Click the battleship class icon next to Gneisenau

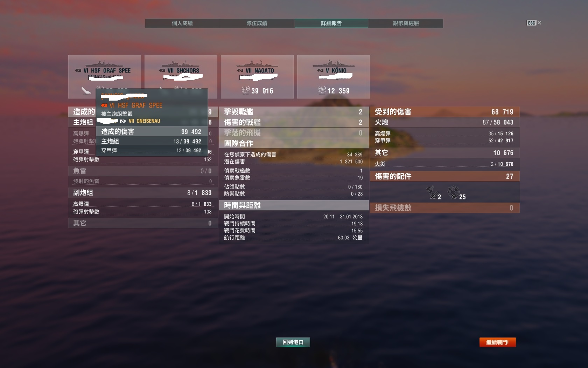(x=123, y=121)
